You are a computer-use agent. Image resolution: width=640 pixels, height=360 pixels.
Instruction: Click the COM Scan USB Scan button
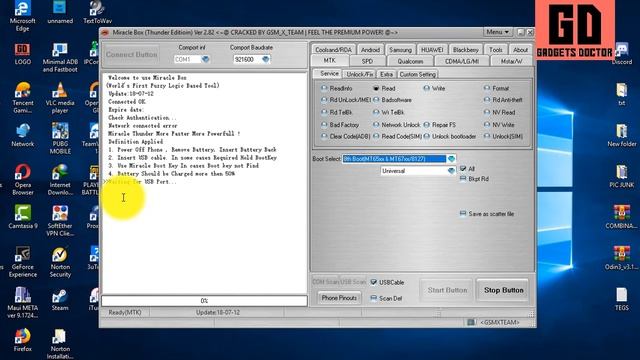point(339,282)
